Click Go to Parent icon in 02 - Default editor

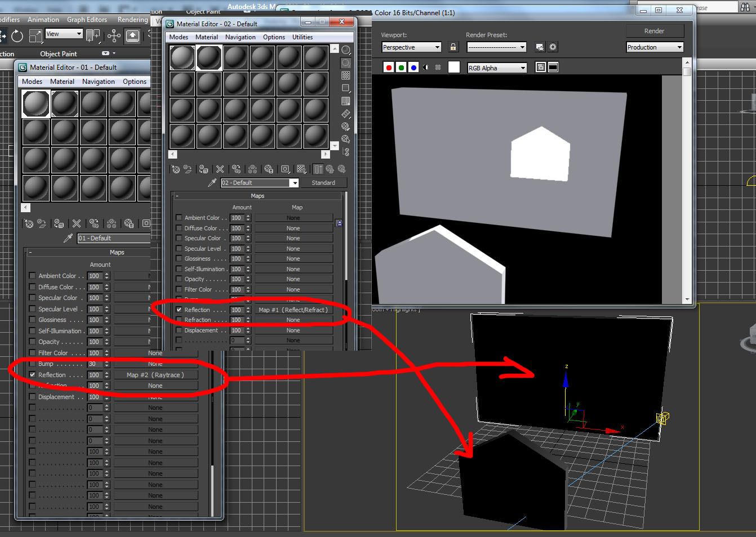click(330, 169)
